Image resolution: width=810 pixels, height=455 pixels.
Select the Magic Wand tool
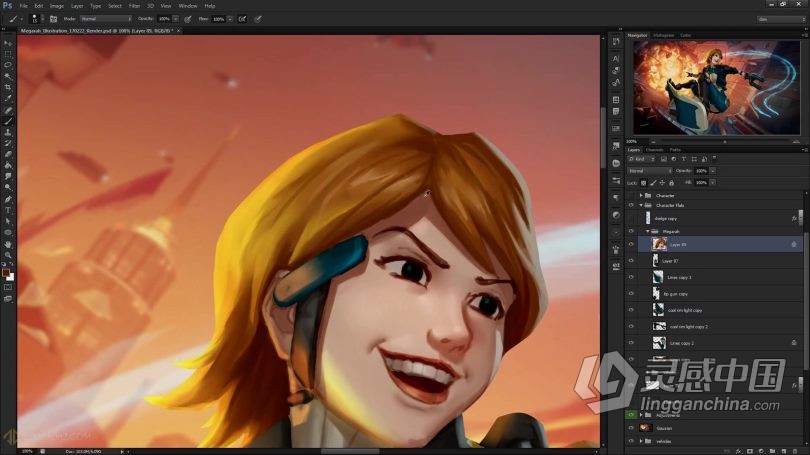(8, 76)
